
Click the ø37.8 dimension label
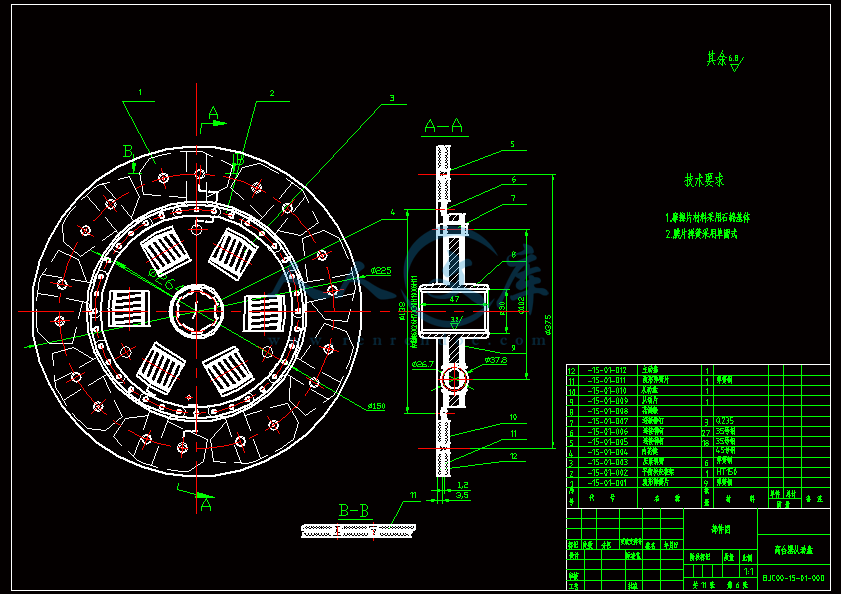[x=496, y=360]
